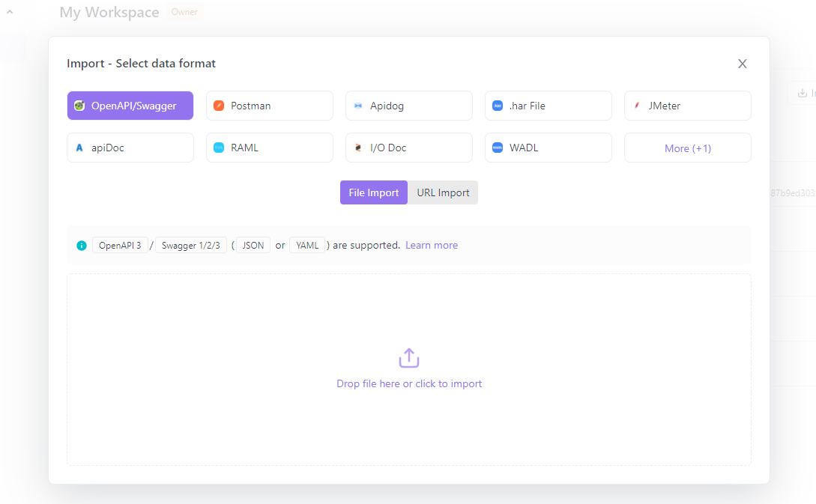The height and width of the screenshot is (504, 816).
Task: Click the apiDoc letter A icon
Action: pyautogui.click(x=79, y=148)
